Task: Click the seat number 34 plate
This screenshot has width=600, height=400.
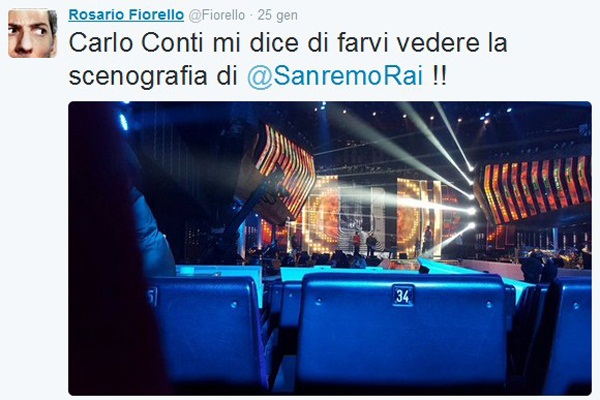Action: click(x=403, y=296)
